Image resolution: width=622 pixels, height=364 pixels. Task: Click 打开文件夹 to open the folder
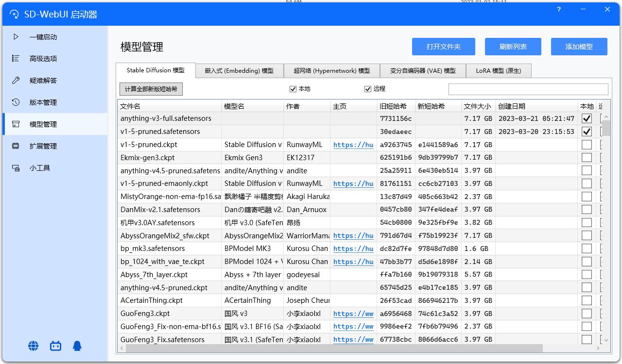tap(443, 47)
